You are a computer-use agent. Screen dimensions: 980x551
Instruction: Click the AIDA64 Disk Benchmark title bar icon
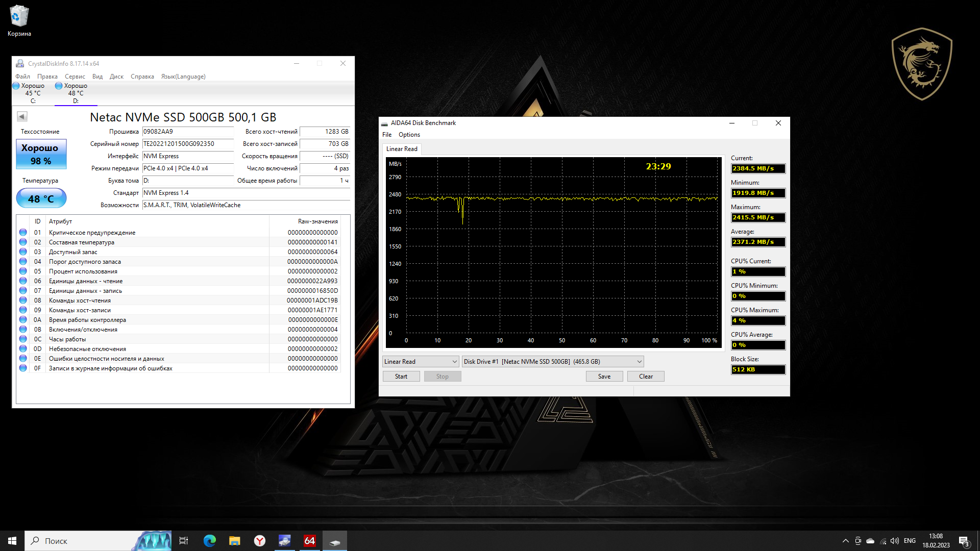pos(384,123)
